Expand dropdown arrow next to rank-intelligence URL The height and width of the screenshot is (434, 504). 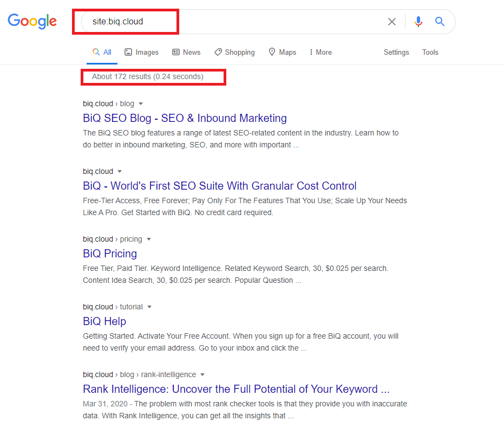pyautogui.click(x=202, y=374)
